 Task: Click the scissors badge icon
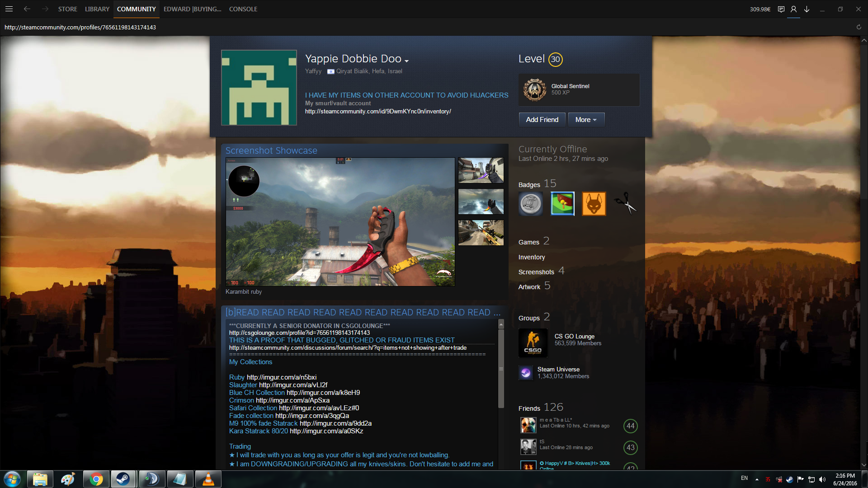click(625, 204)
